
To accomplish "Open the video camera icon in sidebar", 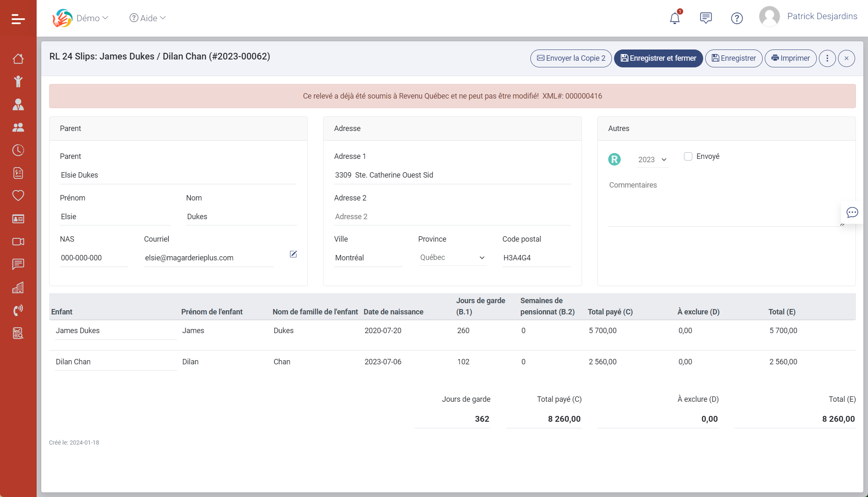I will click(18, 242).
